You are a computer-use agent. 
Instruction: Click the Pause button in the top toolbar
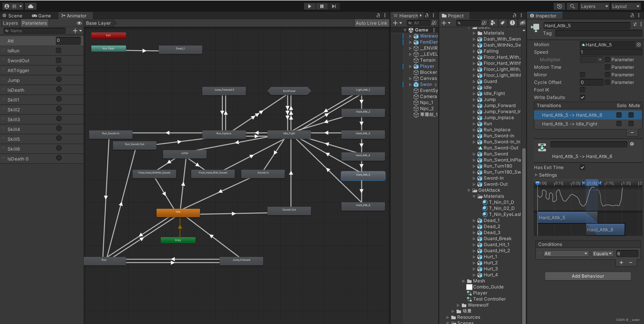pyautogui.click(x=322, y=6)
